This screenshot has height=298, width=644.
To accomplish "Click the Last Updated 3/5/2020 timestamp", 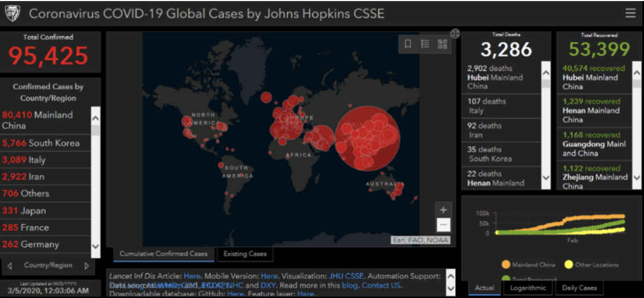I will point(47,290).
